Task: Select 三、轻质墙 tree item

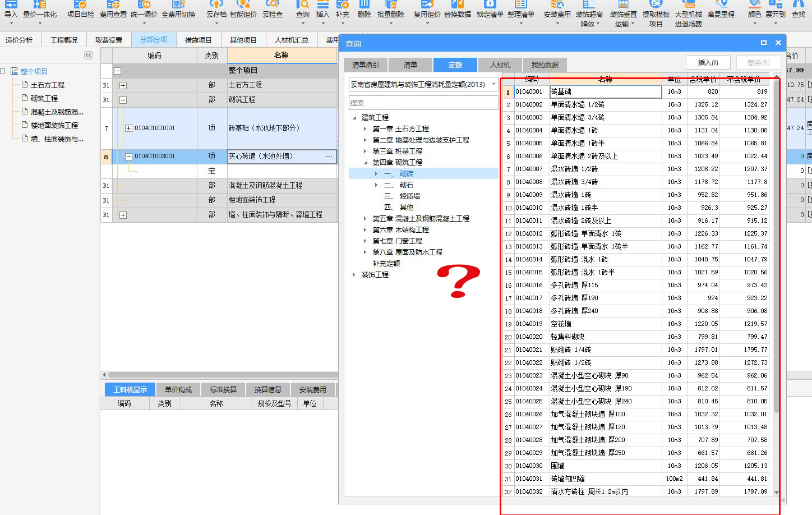Action: [402, 196]
